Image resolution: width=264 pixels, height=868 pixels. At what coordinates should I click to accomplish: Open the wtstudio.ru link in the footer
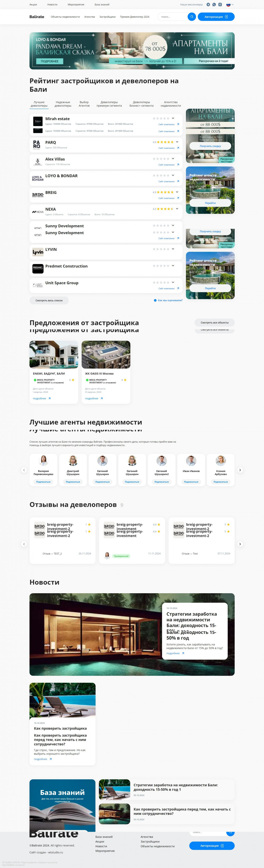(55, 852)
